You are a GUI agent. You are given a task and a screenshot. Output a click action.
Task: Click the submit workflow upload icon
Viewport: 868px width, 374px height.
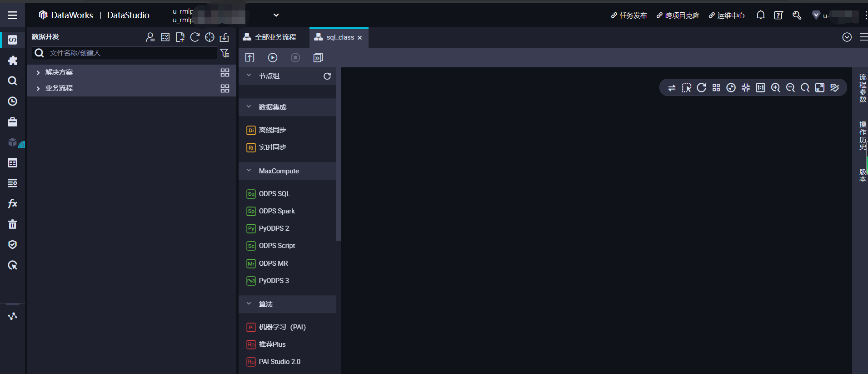[250, 58]
